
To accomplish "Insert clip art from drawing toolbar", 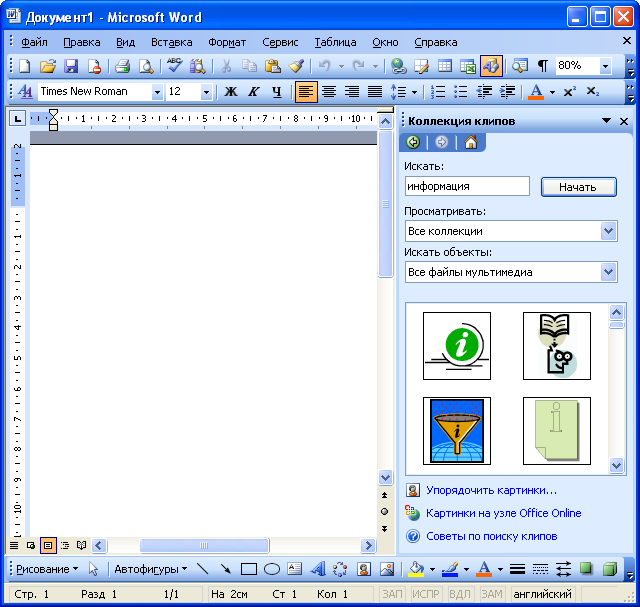I will [364, 569].
